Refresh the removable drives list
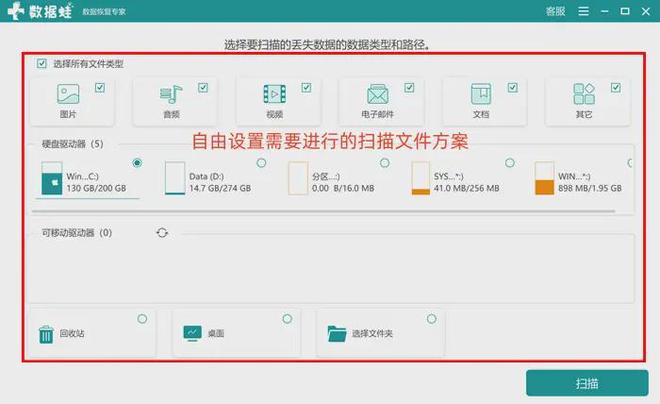 point(162,233)
